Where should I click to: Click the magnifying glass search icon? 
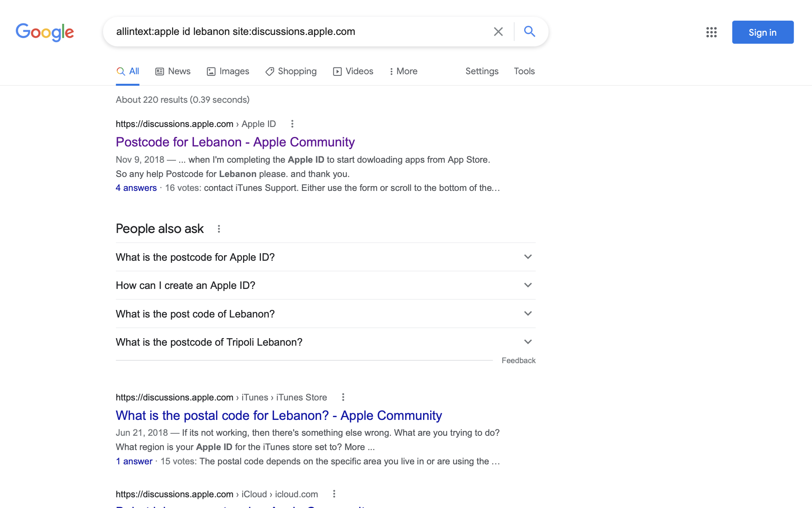(530, 31)
